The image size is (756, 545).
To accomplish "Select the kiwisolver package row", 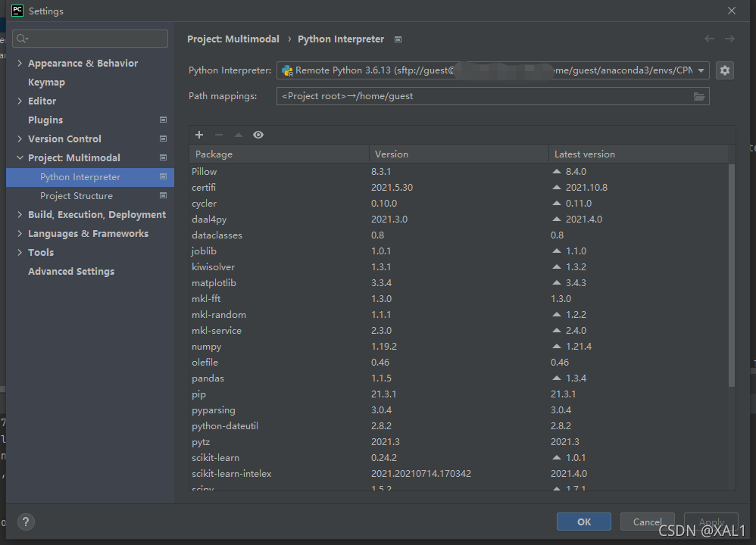I will coord(458,267).
